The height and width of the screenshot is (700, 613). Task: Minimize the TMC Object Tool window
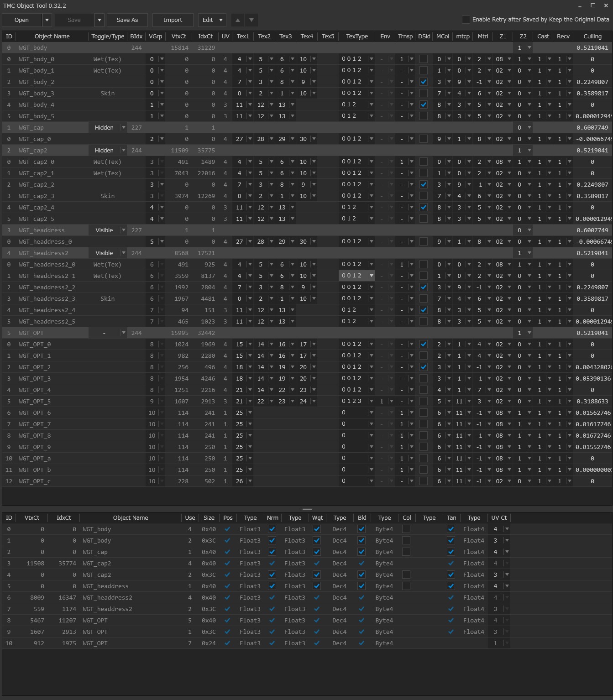point(580,5)
